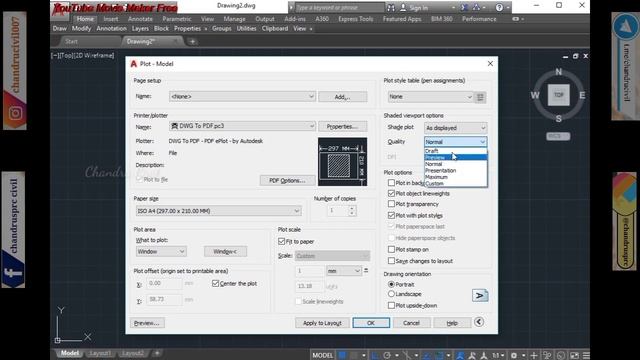Open the Shade plot dropdown
640x360 pixels.
click(x=456, y=128)
